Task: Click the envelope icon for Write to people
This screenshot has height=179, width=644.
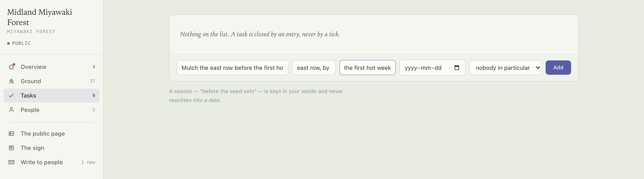Action: click(x=11, y=162)
